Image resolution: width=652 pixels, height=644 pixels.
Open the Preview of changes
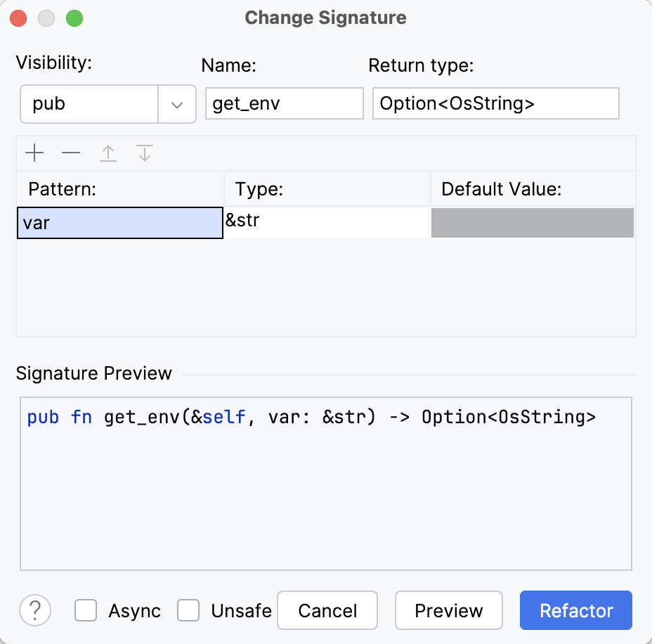pos(448,610)
